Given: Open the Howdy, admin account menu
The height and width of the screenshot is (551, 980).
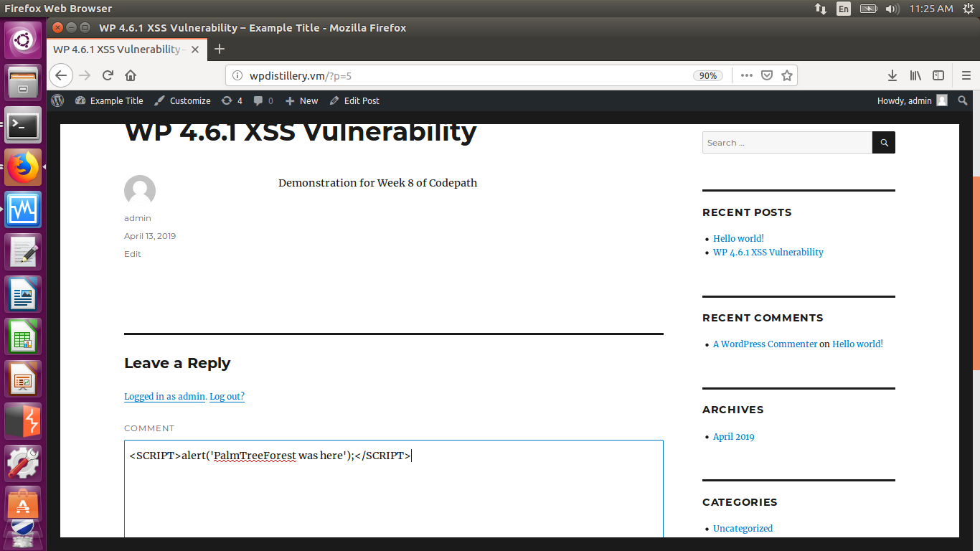Looking at the screenshot, I should [913, 101].
